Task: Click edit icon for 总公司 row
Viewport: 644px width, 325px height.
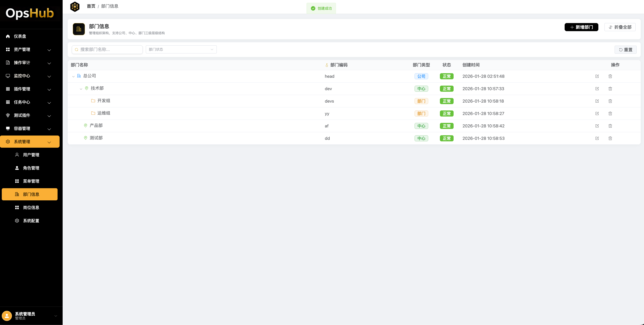Action: coord(597,76)
